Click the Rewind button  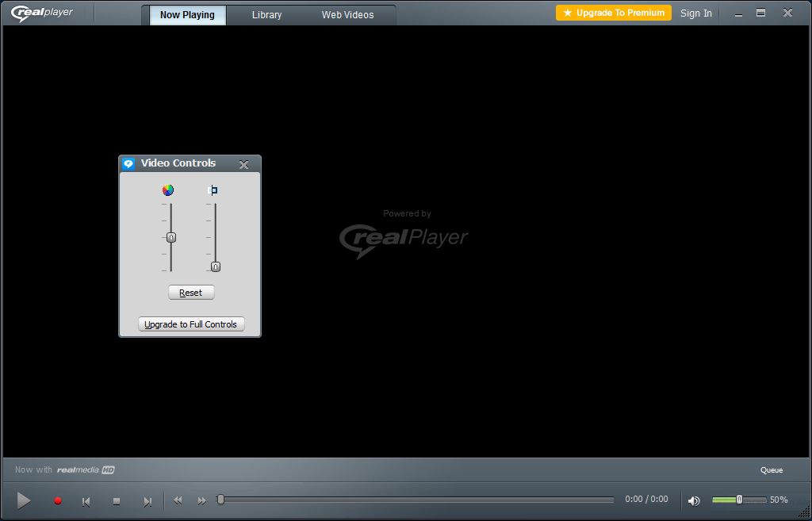click(178, 500)
